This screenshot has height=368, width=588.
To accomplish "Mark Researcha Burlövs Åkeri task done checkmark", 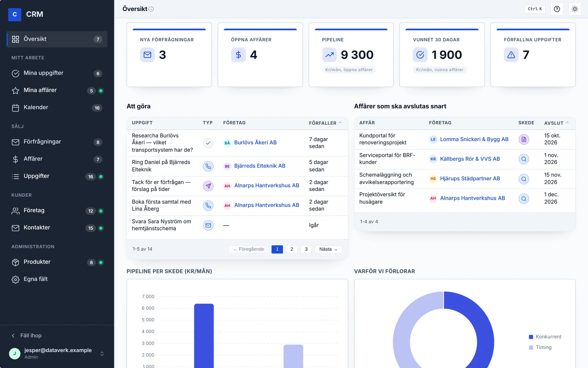I will 208,143.
